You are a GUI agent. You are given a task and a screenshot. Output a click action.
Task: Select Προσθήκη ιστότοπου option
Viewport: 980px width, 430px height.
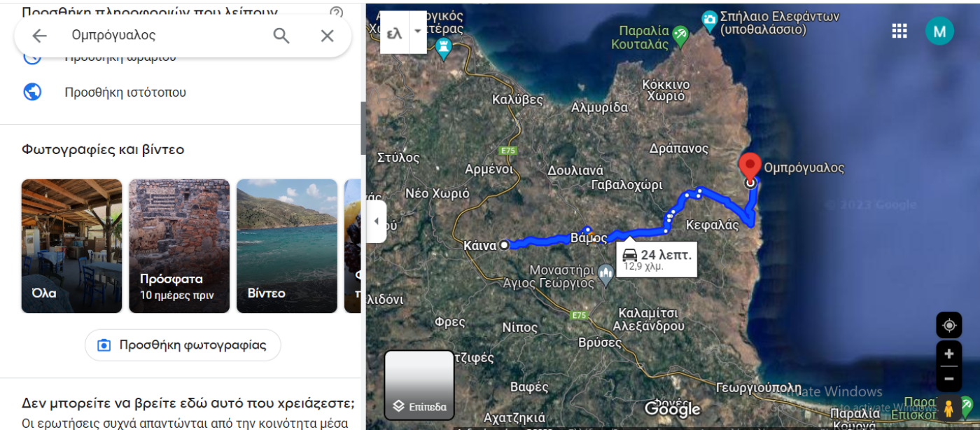pyautogui.click(x=125, y=92)
